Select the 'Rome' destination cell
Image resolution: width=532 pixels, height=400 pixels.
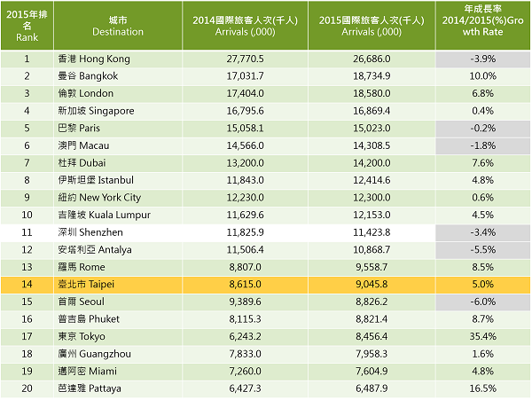[x=118, y=267]
